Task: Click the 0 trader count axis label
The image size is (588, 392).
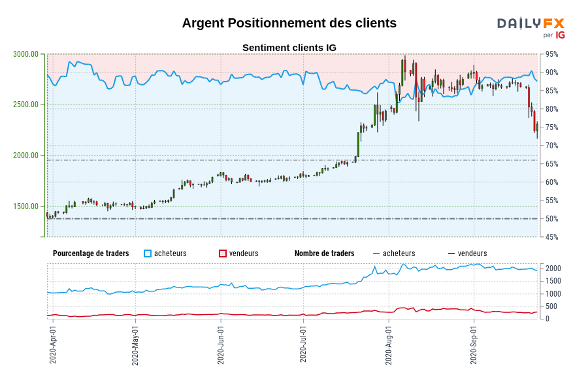Action: click(547, 319)
